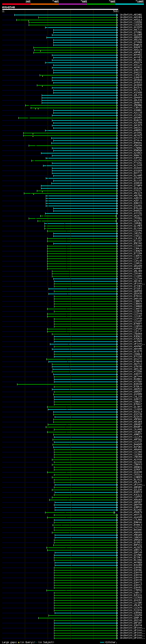The image size is (146, 644).
Task: Open hit UniRef100_Q0IDV5 label
Action: tap(131, 27)
